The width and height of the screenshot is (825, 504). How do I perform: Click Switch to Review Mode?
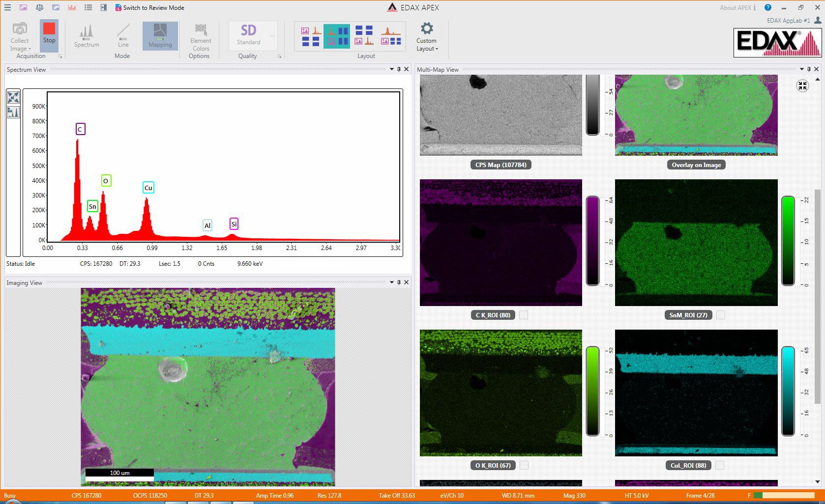coord(149,8)
